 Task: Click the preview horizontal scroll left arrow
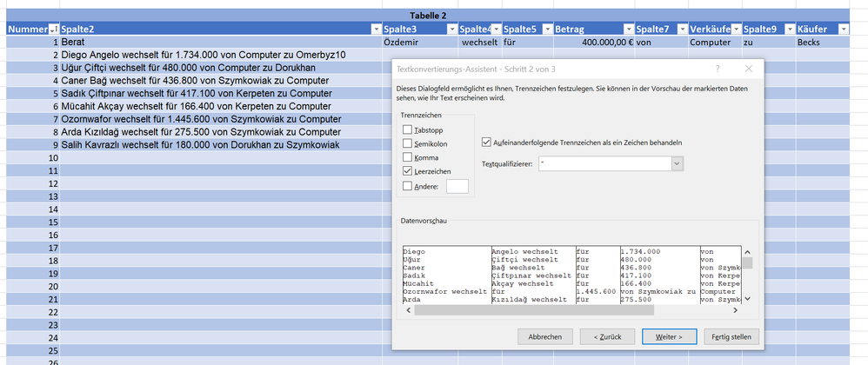pos(409,310)
